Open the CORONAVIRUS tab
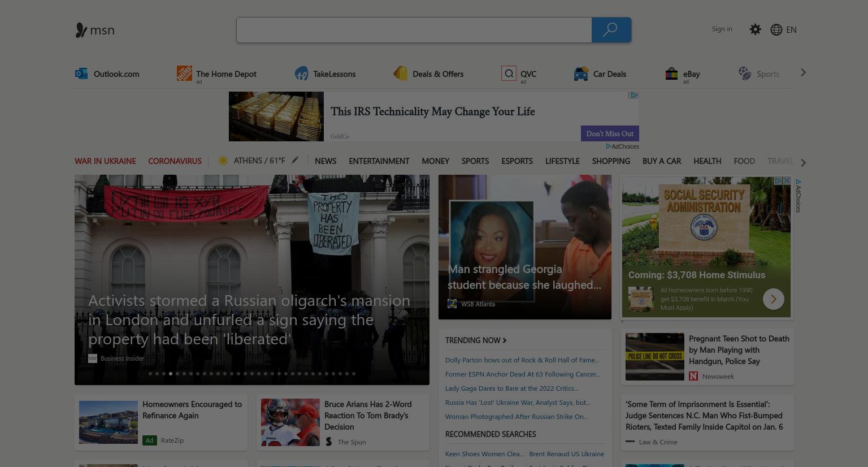 pos(175,161)
